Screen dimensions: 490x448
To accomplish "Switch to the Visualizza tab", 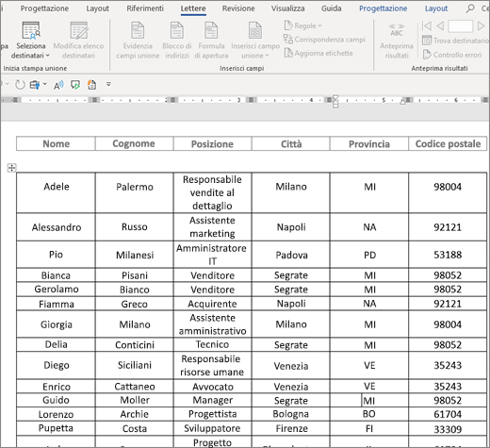I will click(x=288, y=8).
